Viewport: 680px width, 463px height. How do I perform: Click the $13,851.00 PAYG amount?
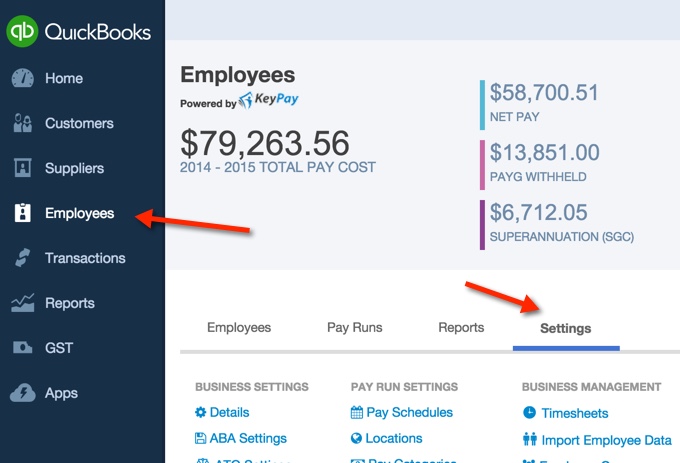(x=544, y=152)
